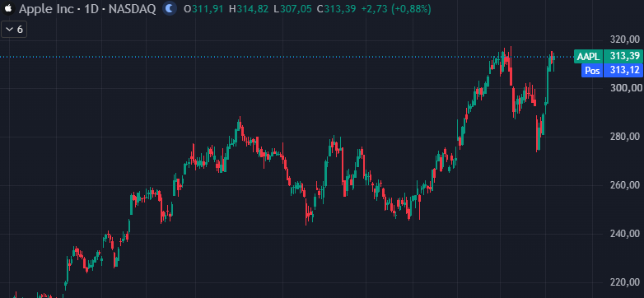
Task: Click the 260,00 price axis label
Action: [x=626, y=185]
